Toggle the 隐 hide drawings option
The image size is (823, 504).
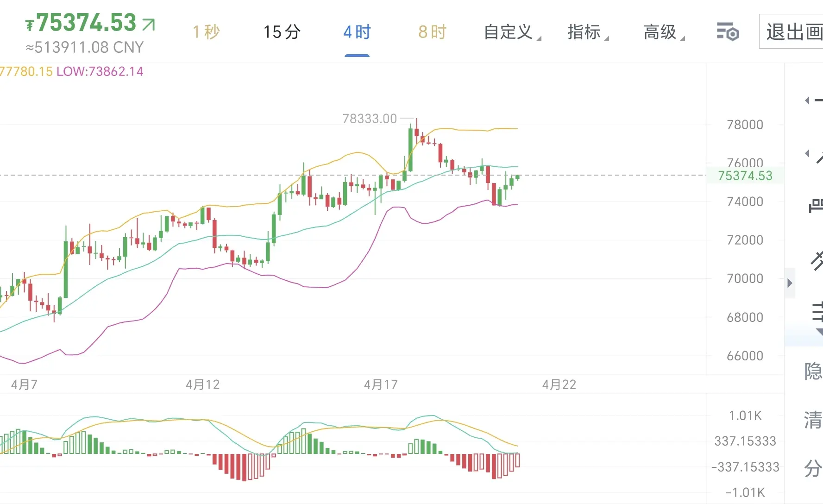(813, 372)
